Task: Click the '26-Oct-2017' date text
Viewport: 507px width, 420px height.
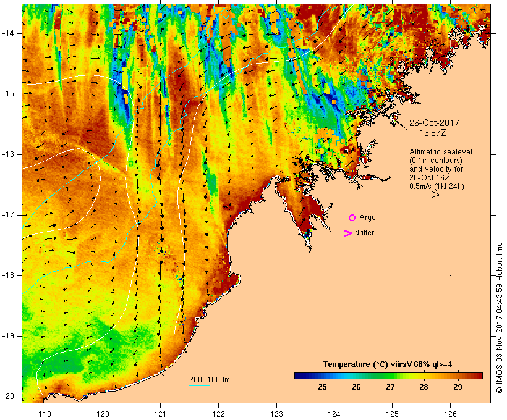Action: (434, 123)
